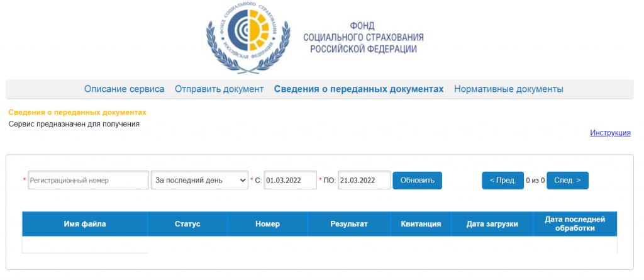
Task: Open the Описание сервиса menu item
Action: click(124, 89)
